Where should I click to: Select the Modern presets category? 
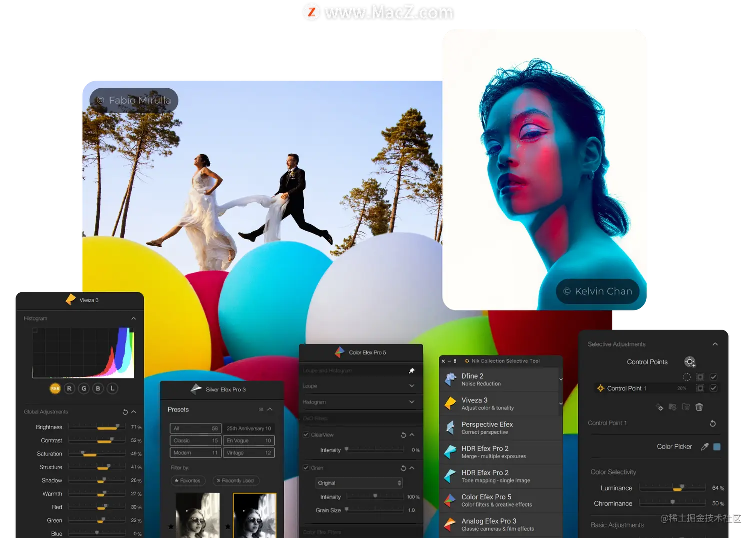point(196,453)
